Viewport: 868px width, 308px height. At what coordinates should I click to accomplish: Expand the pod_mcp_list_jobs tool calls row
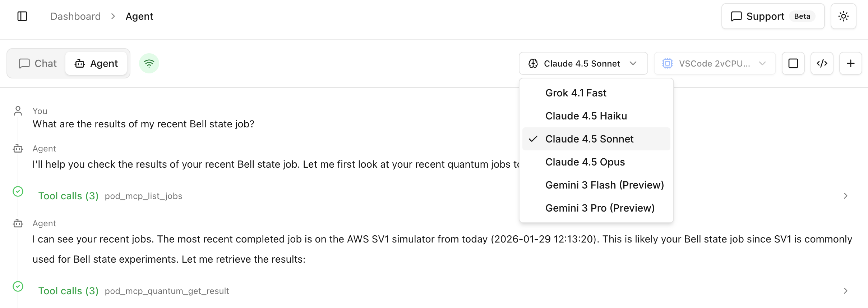click(845, 196)
